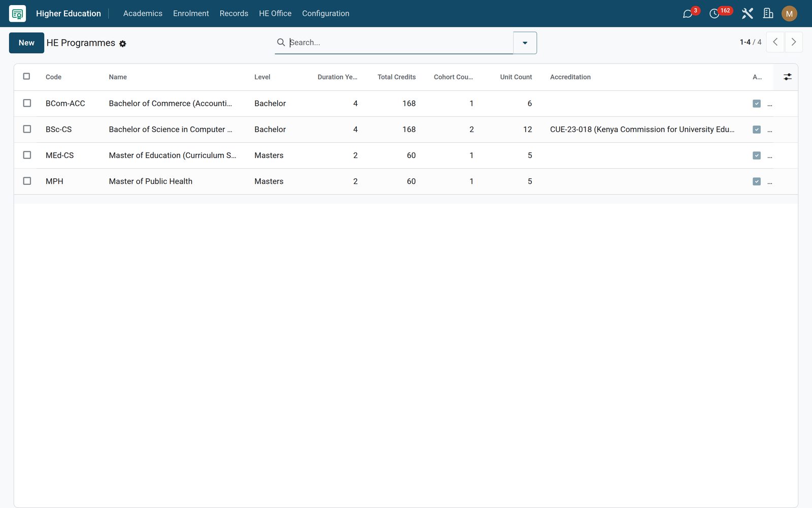Go to previous page of records

pyautogui.click(x=775, y=42)
